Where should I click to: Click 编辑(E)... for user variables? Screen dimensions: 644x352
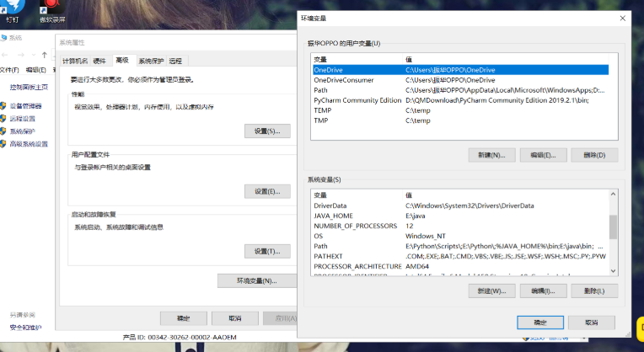pyautogui.click(x=544, y=155)
